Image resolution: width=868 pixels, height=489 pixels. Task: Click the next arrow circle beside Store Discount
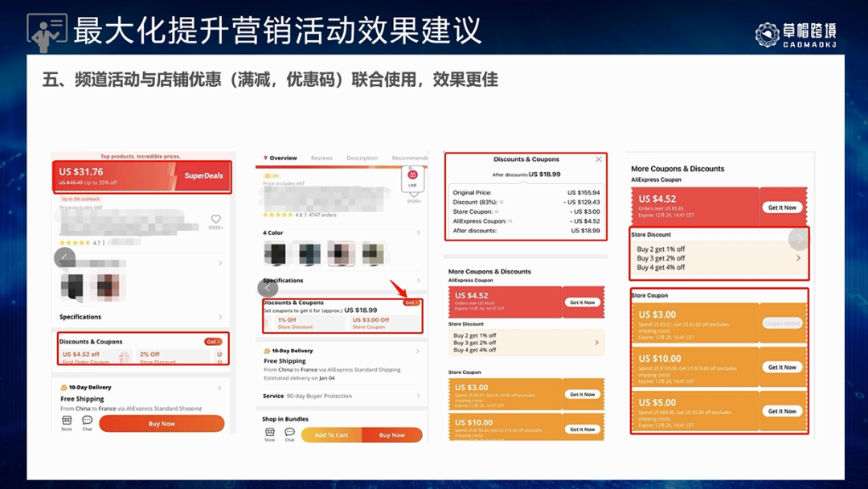798,239
